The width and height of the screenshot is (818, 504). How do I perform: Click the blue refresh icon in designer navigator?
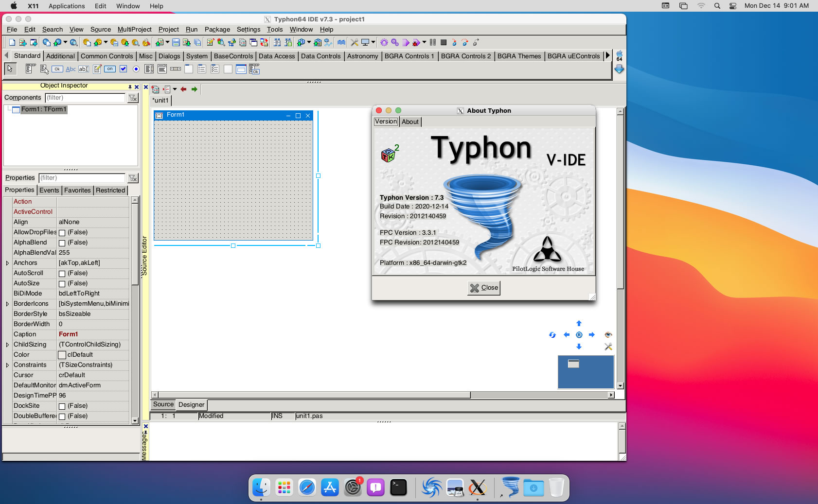click(552, 335)
